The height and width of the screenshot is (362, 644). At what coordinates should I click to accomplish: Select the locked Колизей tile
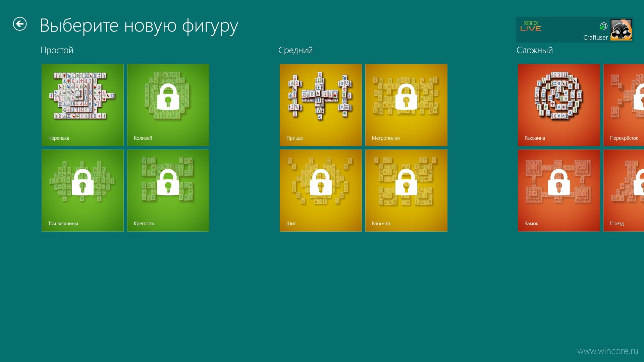pos(168,105)
